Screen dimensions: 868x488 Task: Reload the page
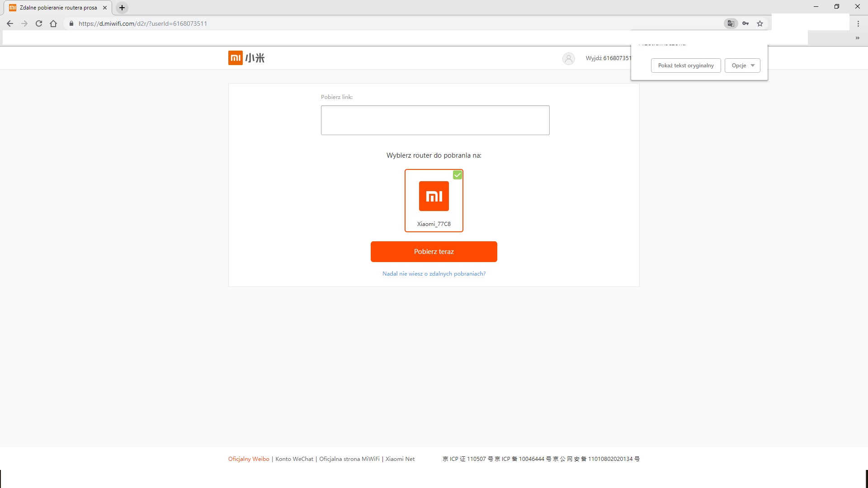click(39, 23)
